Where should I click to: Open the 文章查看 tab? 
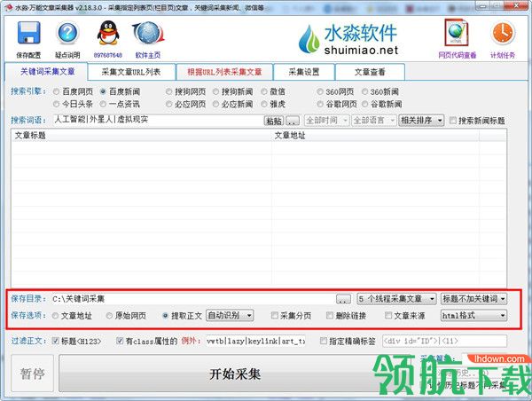[x=370, y=72]
